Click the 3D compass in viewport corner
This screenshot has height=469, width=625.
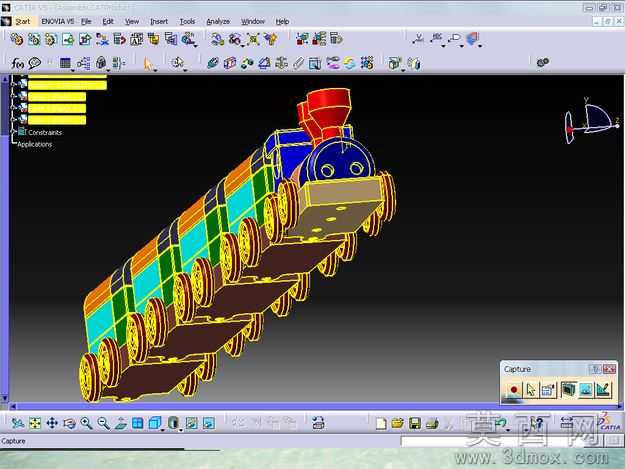(x=592, y=121)
